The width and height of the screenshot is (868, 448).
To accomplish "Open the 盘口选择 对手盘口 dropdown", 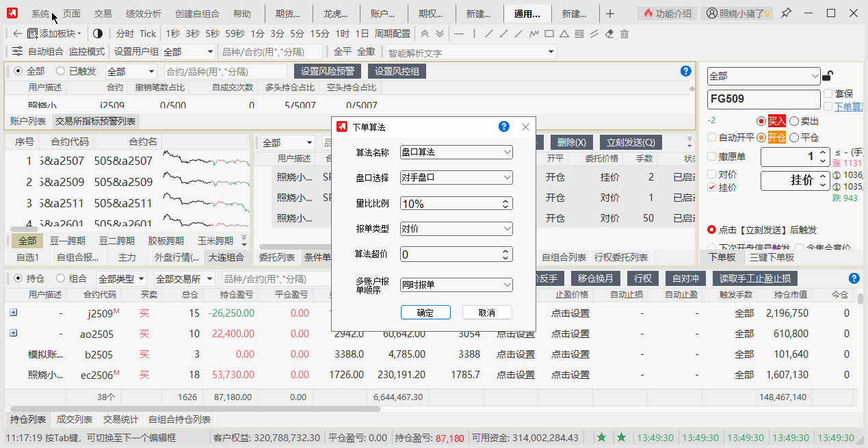I will [456, 177].
